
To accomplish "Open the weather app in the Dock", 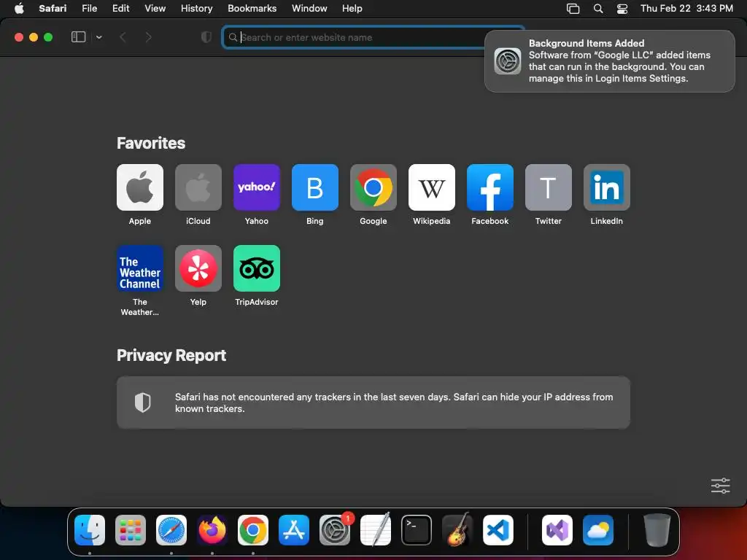I will click(x=598, y=529).
